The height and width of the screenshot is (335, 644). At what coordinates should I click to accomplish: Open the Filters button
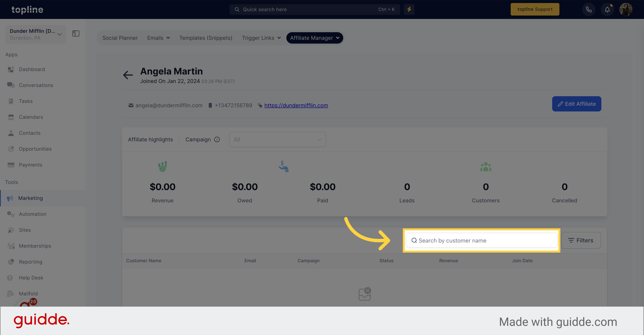581,240
